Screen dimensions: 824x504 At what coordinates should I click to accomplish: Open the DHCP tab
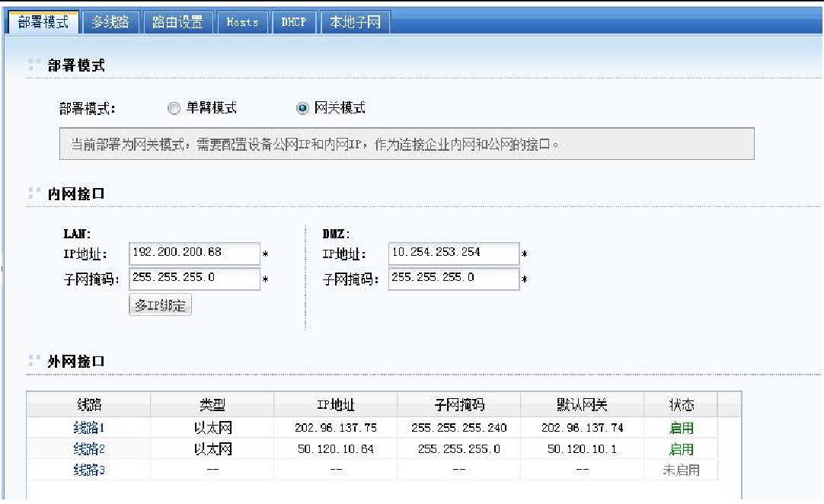click(x=293, y=22)
